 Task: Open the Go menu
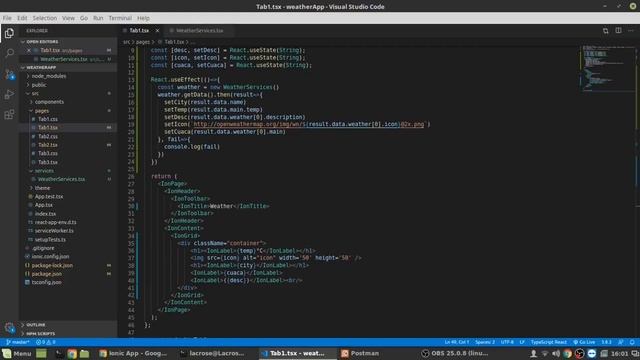tap(84, 18)
